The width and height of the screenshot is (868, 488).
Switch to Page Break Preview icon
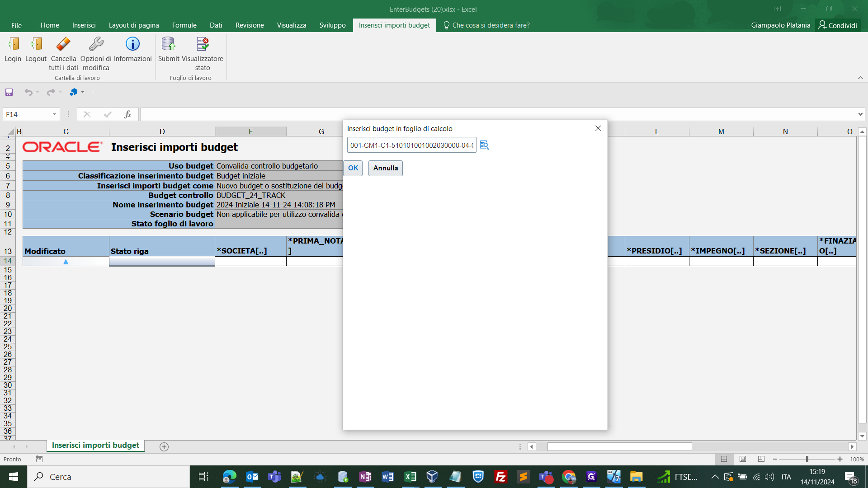point(761,459)
